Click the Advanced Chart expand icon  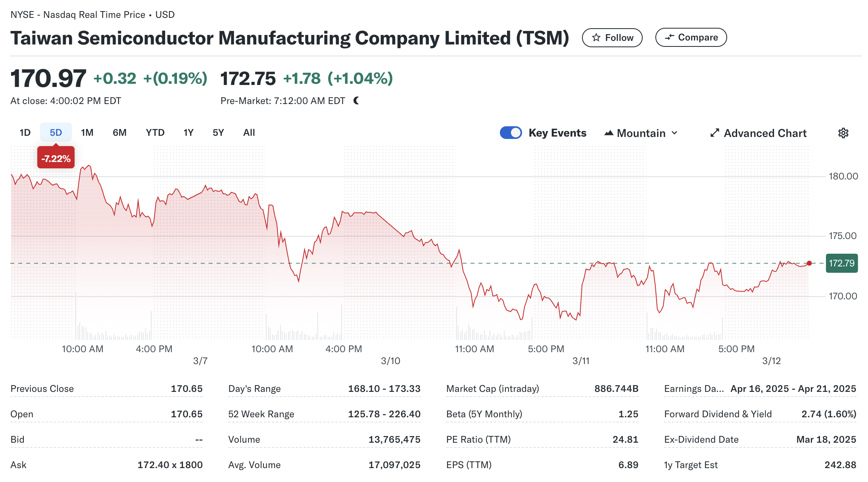tap(714, 133)
